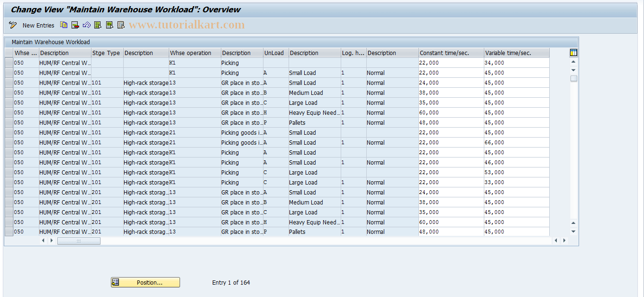Click the Copy As toolbar icon
Screen dimensions: 644x297
[63, 25]
